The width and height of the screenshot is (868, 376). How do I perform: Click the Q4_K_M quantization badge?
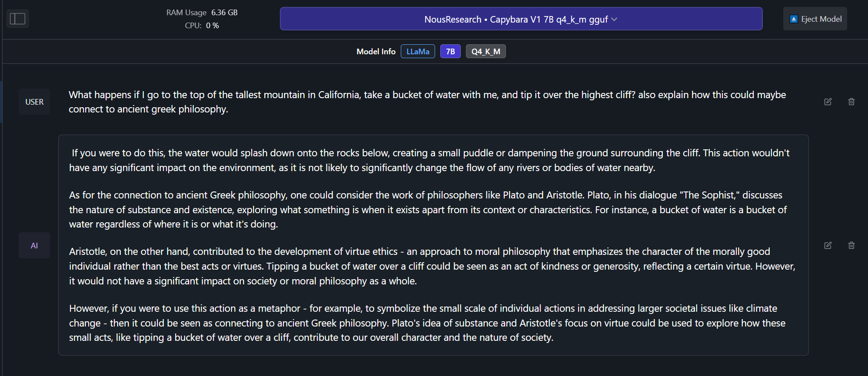[x=486, y=51]
